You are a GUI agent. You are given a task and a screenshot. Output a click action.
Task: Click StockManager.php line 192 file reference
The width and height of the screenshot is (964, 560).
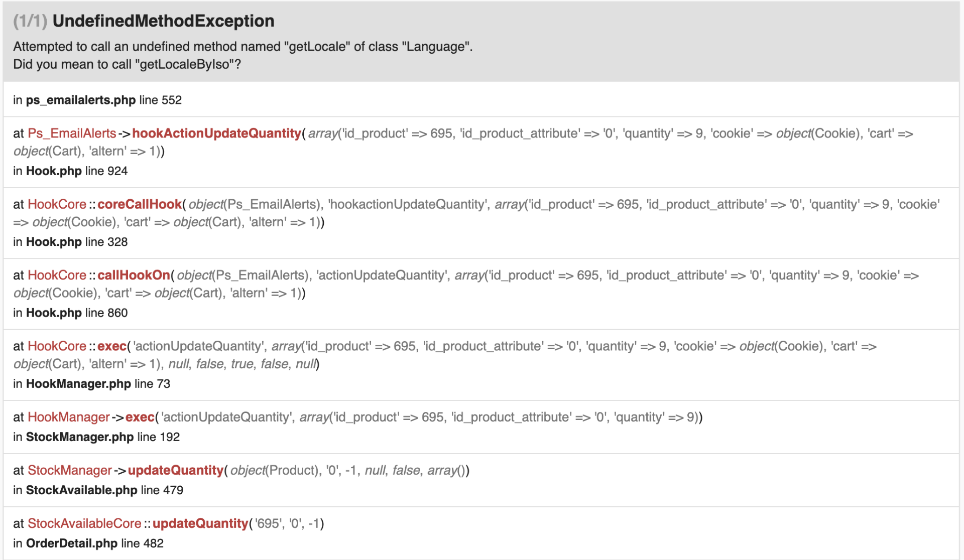click(x=96, y=437)
